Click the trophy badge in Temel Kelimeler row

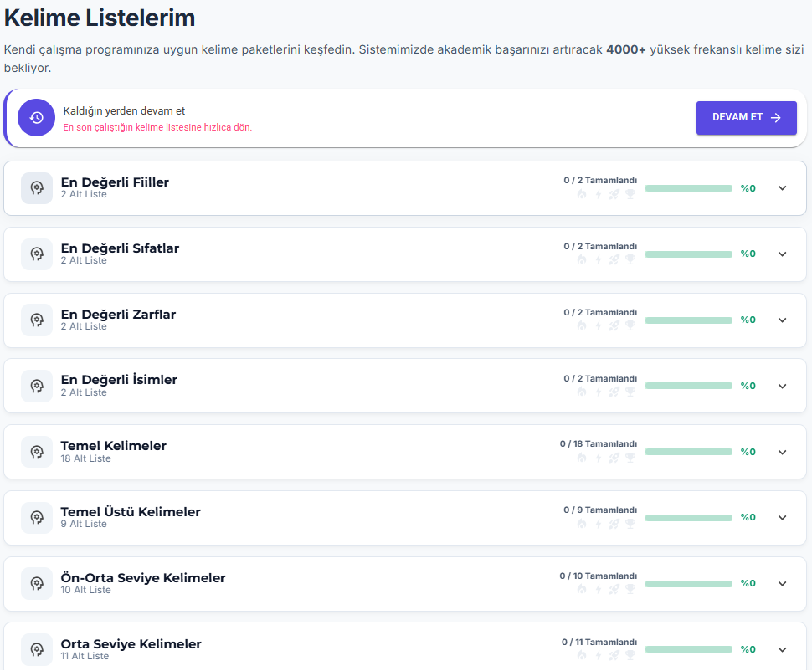[630, 457]
